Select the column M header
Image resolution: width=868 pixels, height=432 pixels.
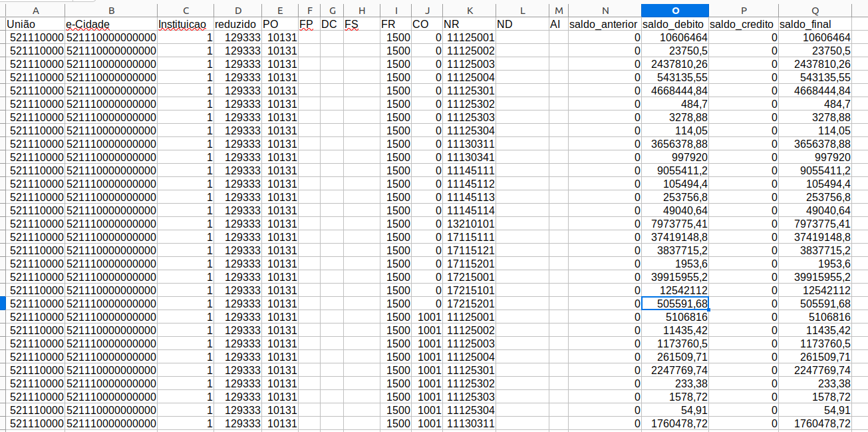[558, 11]
